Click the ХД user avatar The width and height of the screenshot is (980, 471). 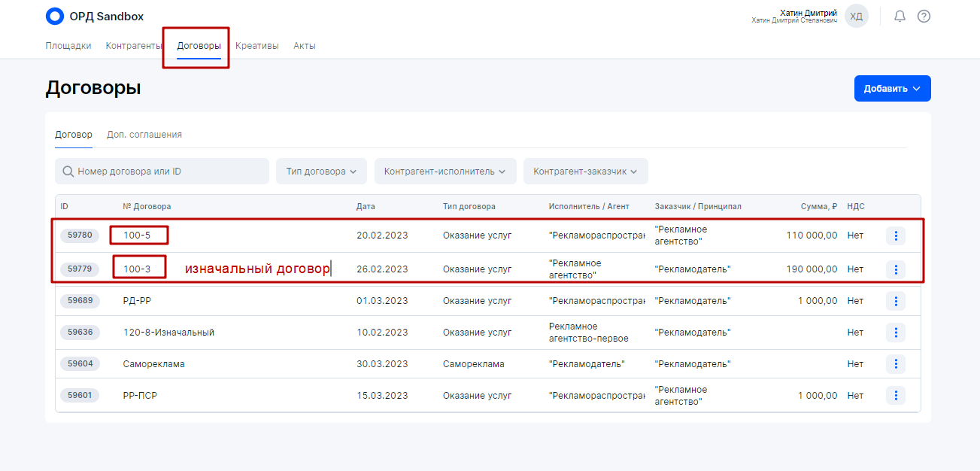[x=856, y=16]
